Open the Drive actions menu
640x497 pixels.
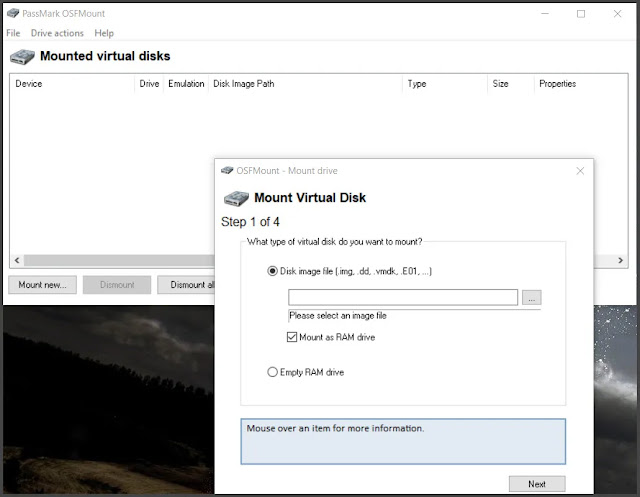57,33
